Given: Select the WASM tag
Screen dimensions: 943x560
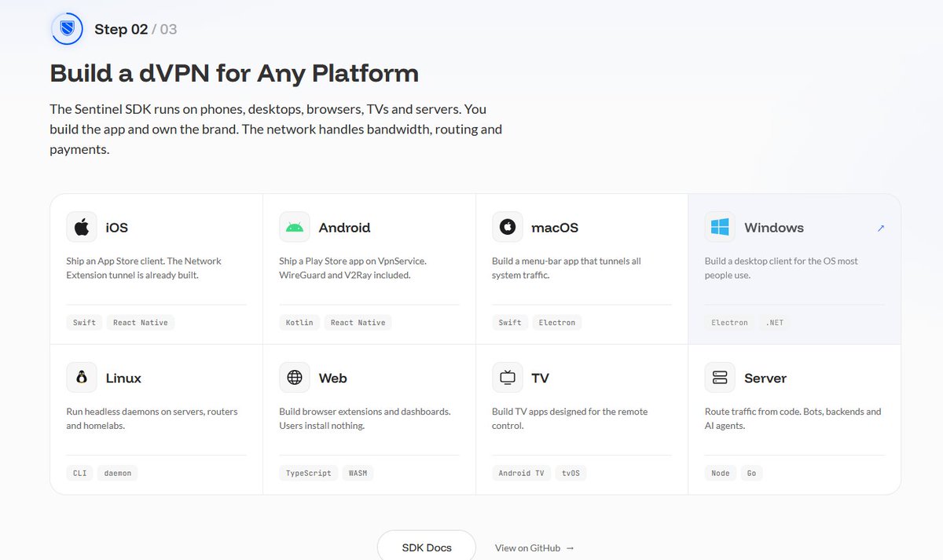Looking at the screenshot, I should coord(358,474).
